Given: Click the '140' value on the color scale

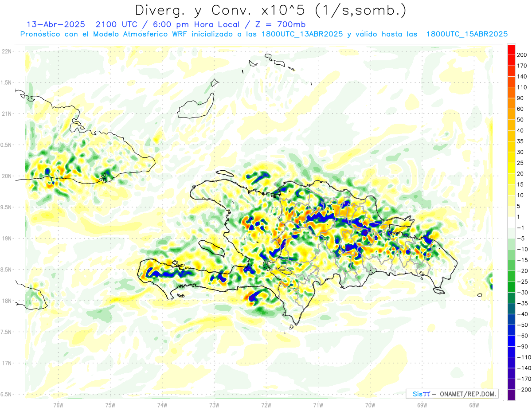Looking at the screenshot, I should [523, 77].
